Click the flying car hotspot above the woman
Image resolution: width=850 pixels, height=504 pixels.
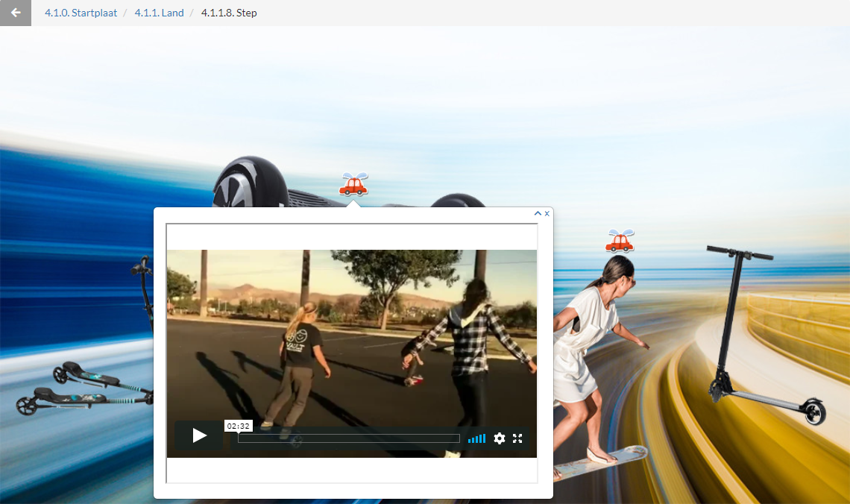(620, 241)
